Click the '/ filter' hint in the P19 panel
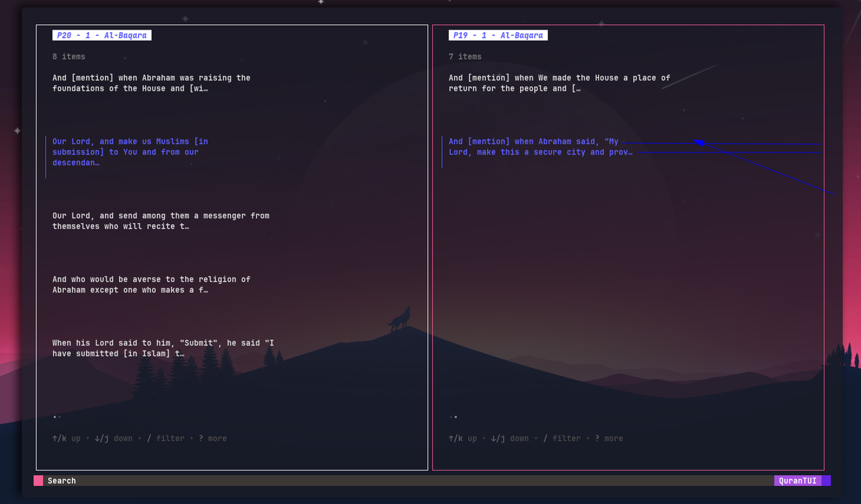Viewport: 861px width, 504px height. coord(562,438)
